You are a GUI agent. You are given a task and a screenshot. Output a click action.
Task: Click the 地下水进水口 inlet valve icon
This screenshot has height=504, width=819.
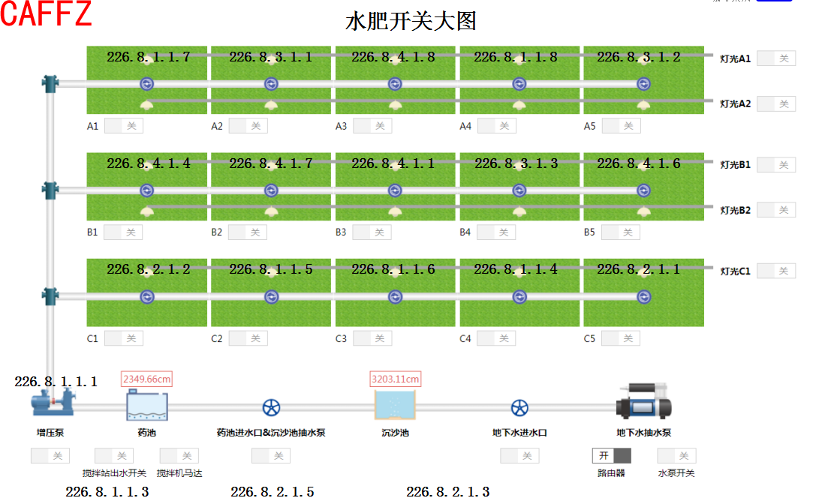[x=519, y=407]
